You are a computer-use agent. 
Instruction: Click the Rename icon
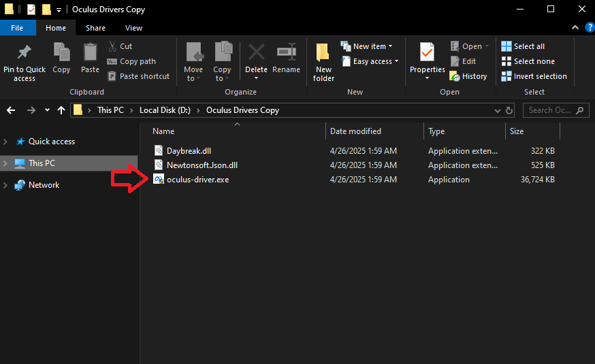(287, 52)
